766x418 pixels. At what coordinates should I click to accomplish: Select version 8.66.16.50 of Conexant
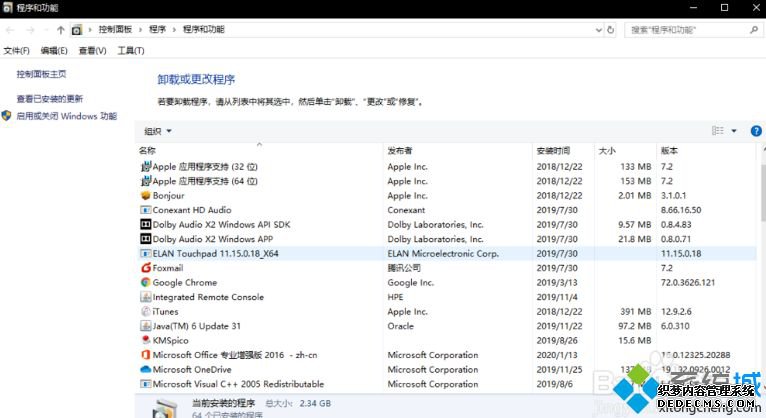tap(681, 210)
